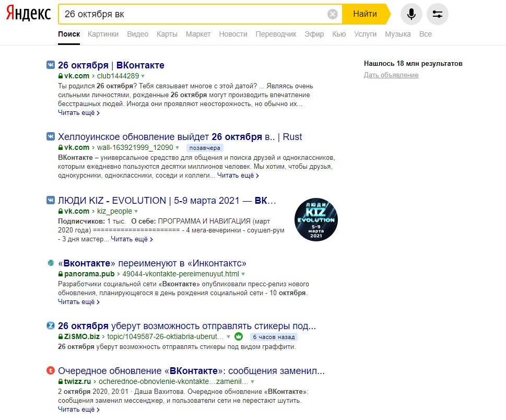Open the Музыка tab

[x=398, y=34]
